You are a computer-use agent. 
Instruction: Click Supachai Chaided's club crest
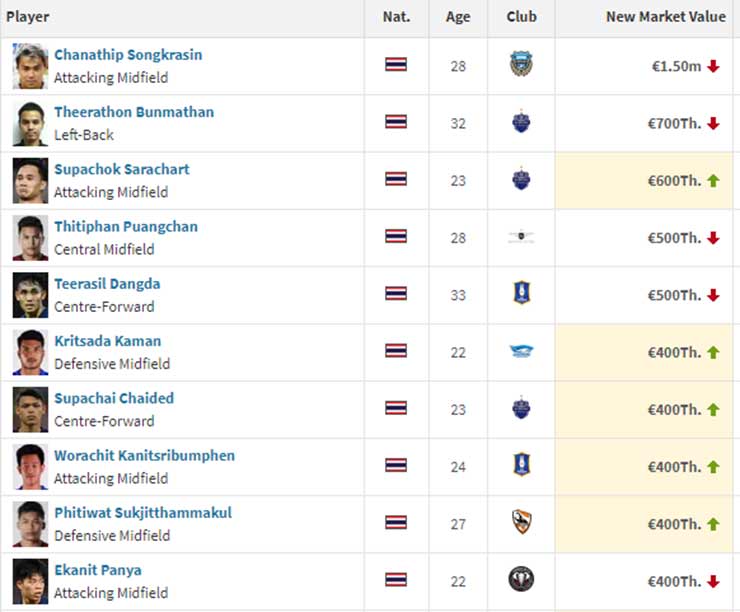pyautogui.click(x=521, y=408)
